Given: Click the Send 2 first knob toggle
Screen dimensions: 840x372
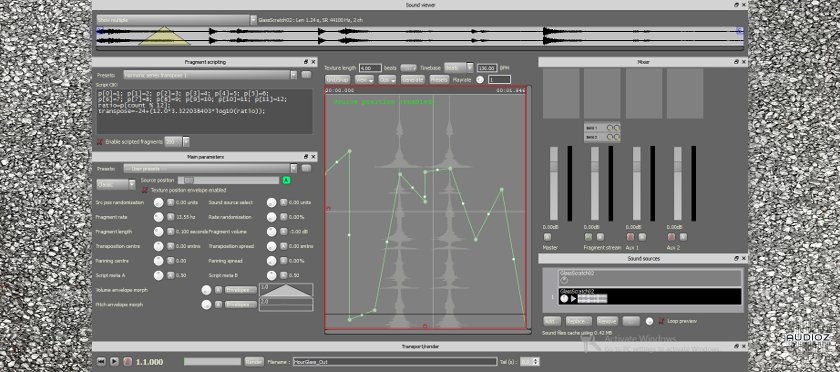Looking at the screenshot, I should [610, 137].
